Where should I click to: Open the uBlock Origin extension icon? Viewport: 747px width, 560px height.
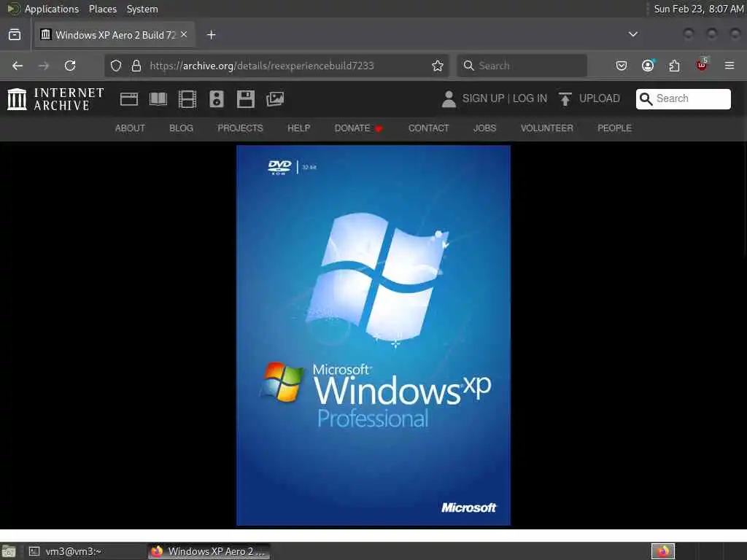coord(702,65)
